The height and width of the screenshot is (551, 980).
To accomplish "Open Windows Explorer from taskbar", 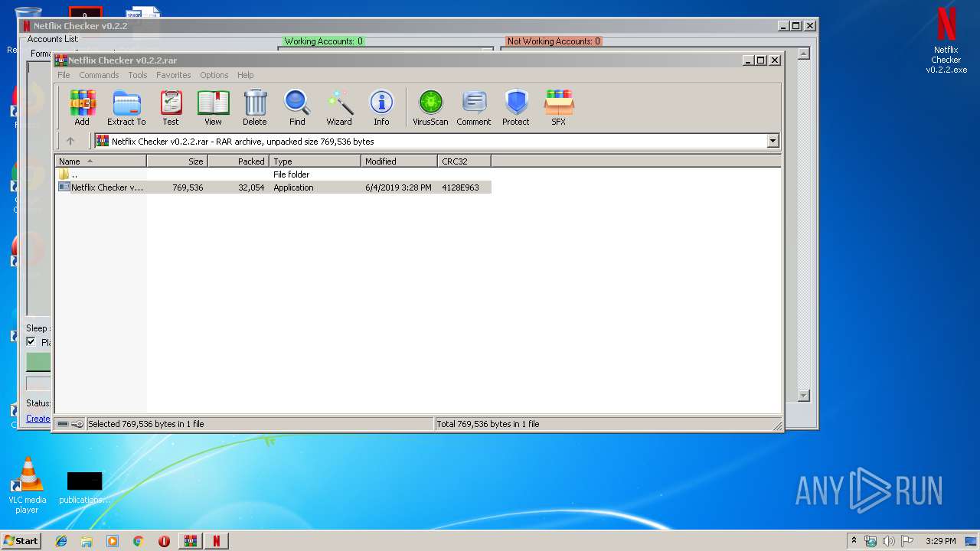I will [87, 541].
